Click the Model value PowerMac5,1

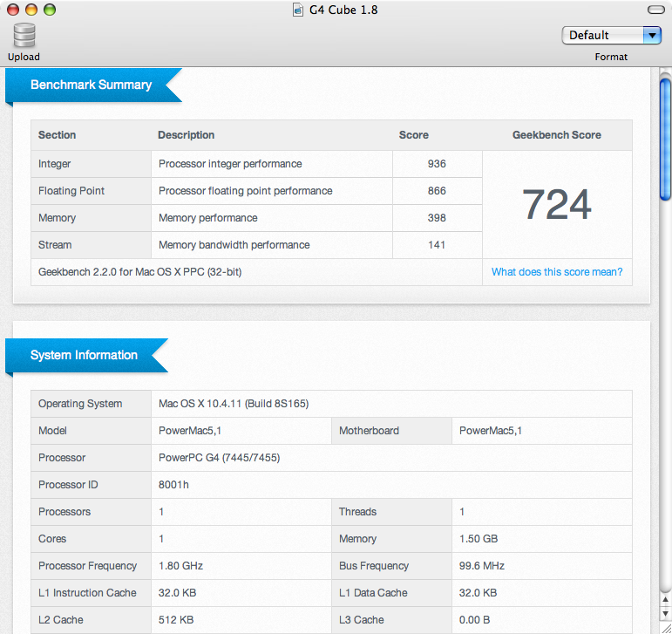point(190,431)
